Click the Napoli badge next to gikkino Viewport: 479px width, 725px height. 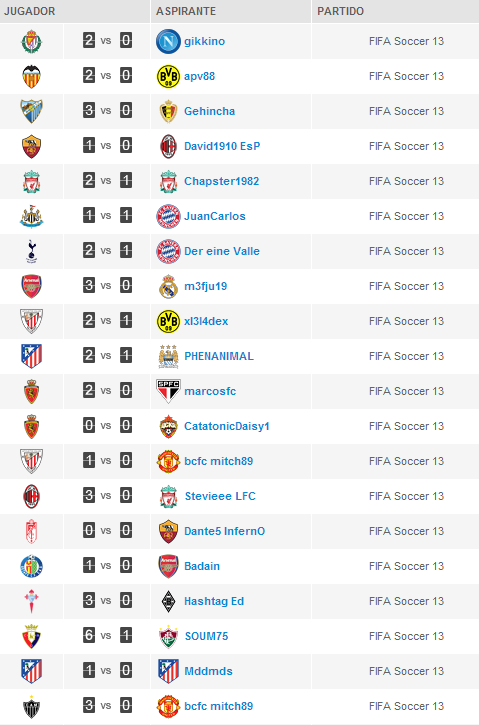click(168, 41)
